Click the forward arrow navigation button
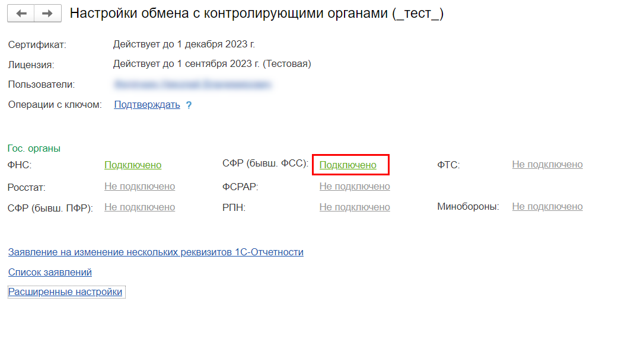This screenshot has width=644, height=346. pos(47,14)
